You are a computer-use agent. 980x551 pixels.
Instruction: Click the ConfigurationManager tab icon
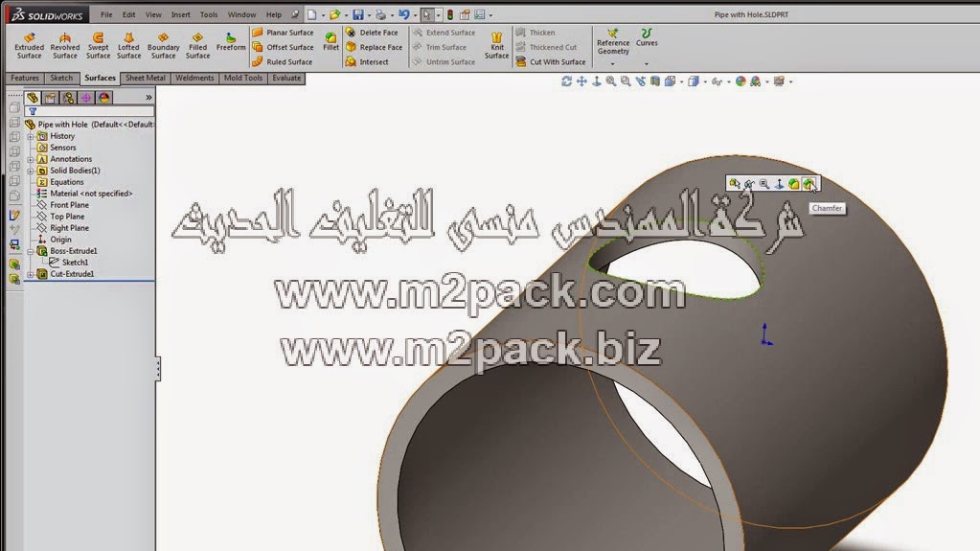[x=68, y=98]
